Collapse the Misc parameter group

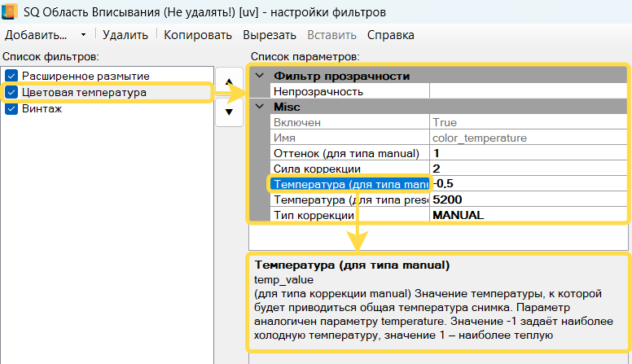(x=260, y=107)
